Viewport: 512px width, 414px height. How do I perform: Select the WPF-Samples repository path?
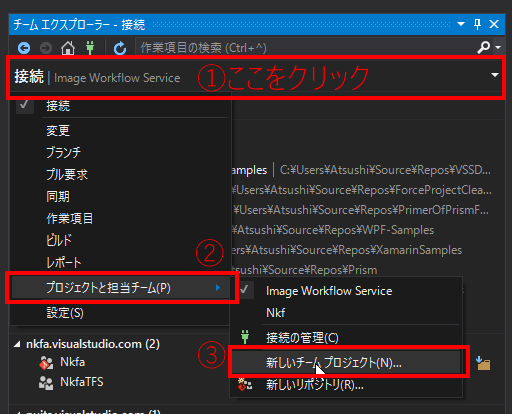point(333,230)
